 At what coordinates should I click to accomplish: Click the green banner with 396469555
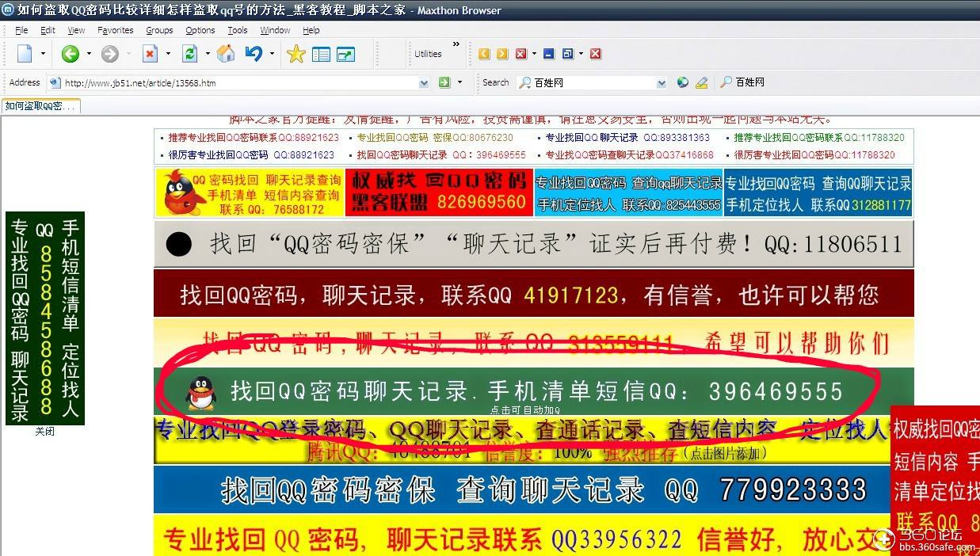click(x=534, y=391)
